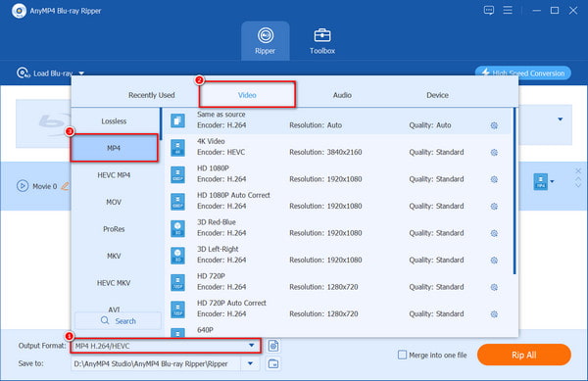Open settings gear for HD 720P preset
Image resolution: width=588 pixels, height=381 pixels.
[494, 287]
